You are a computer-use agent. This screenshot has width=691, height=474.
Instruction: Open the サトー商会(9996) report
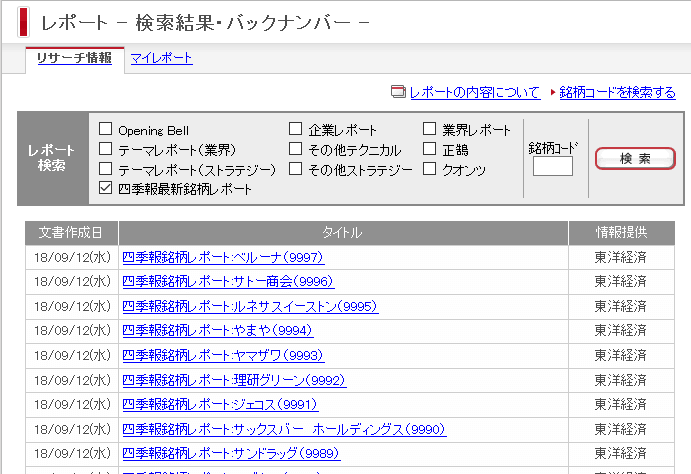pyautogui.click(x=227, y=282)
